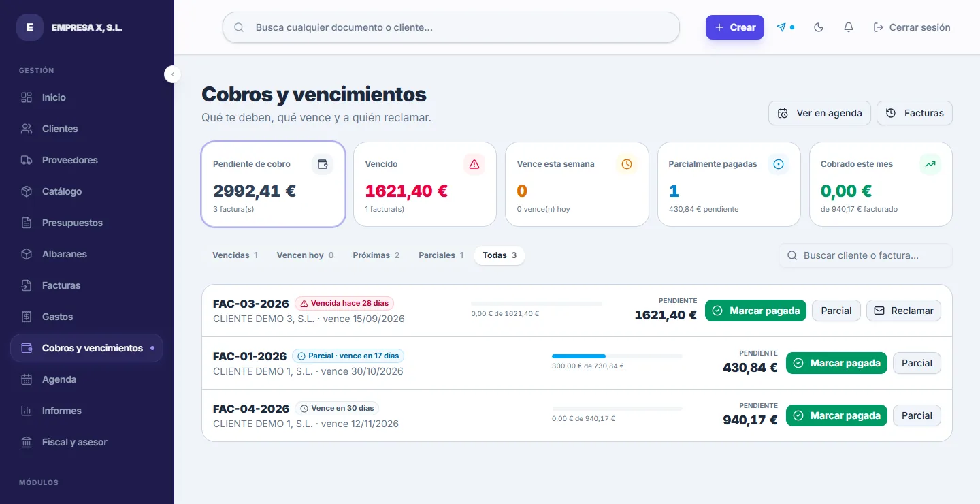Select the Parcialmente pagadas card
Image resolution: width=980 pixels, height=504 pixels.
click(729, 184)
